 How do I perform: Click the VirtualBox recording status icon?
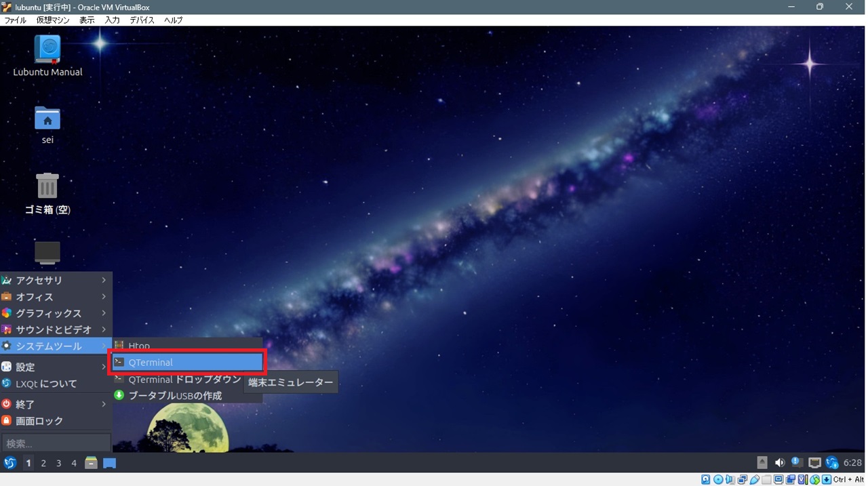coord(791,480)
